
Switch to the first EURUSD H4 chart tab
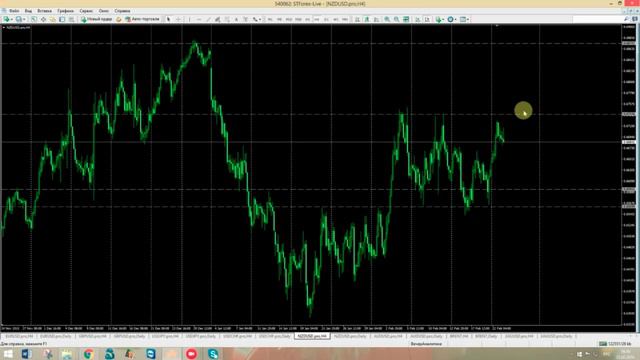pyautogui.click(x=19, y=336)
